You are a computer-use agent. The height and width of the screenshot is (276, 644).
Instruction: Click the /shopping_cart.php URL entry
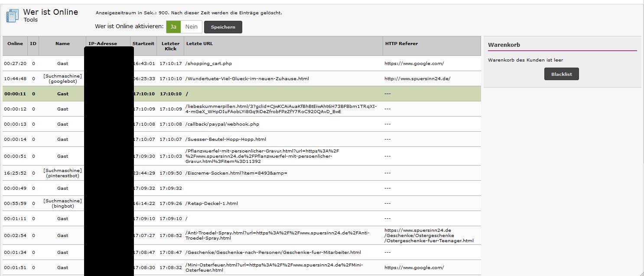(x=208, y=64)
